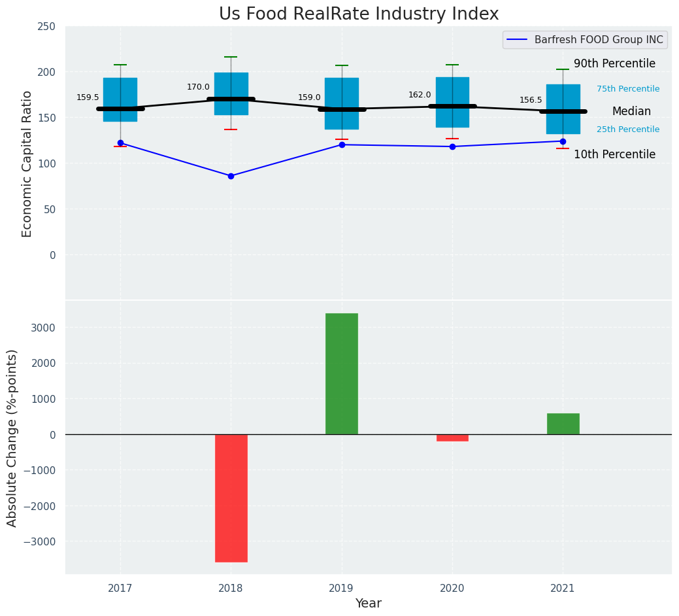Select the blue 2019 data point
Image resolution: width=679 pixels, height=616 pixels.
pyautogui.click(x=342, y=145)
